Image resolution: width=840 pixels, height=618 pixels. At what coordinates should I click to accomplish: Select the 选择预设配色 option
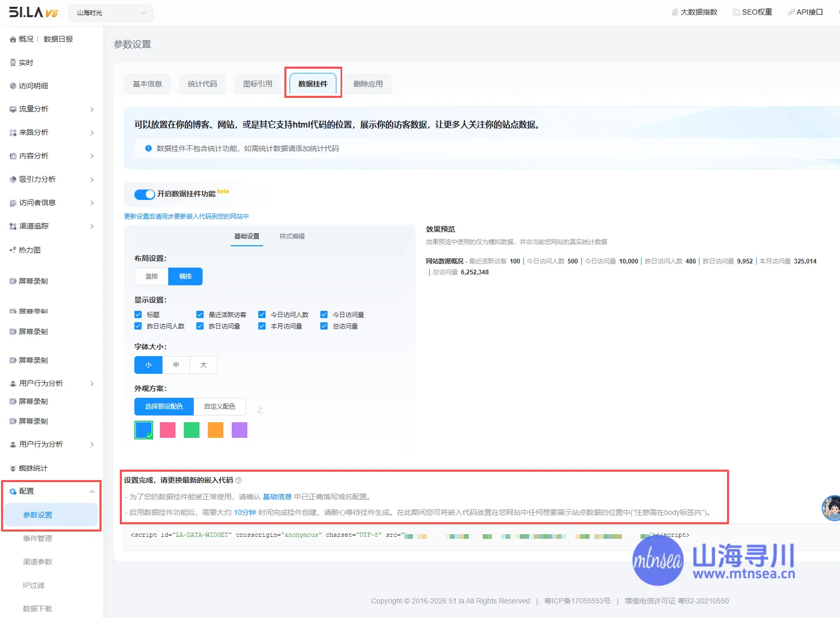click(x=164, y=407)
